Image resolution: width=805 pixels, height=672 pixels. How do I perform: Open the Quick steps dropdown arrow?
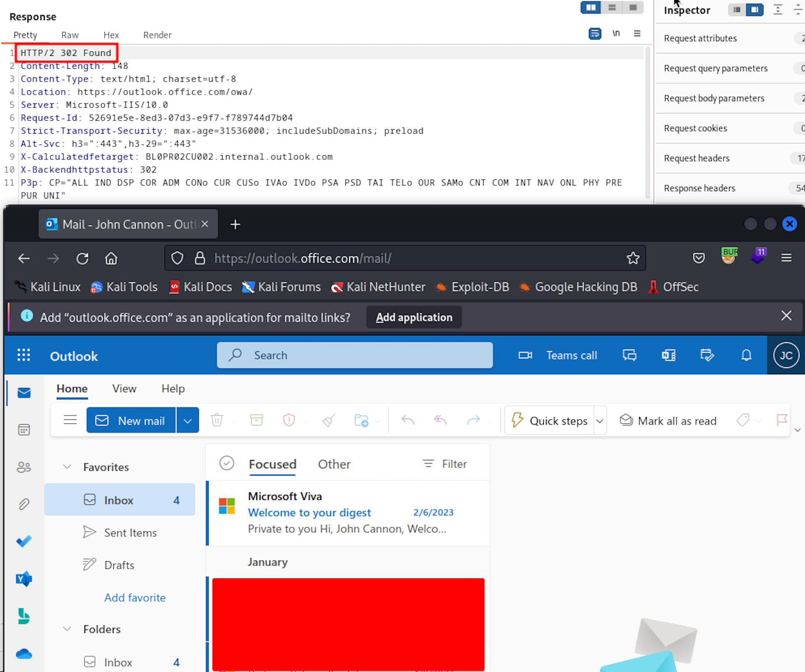(x=600, y=421)
